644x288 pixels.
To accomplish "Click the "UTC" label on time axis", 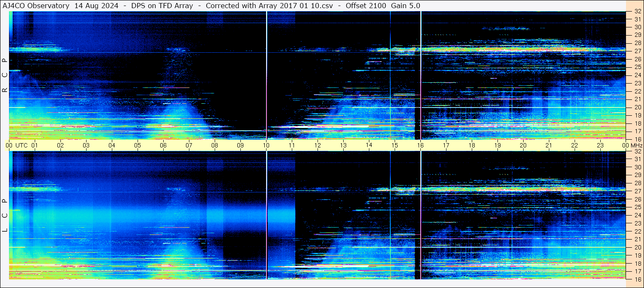I will 21,145.
